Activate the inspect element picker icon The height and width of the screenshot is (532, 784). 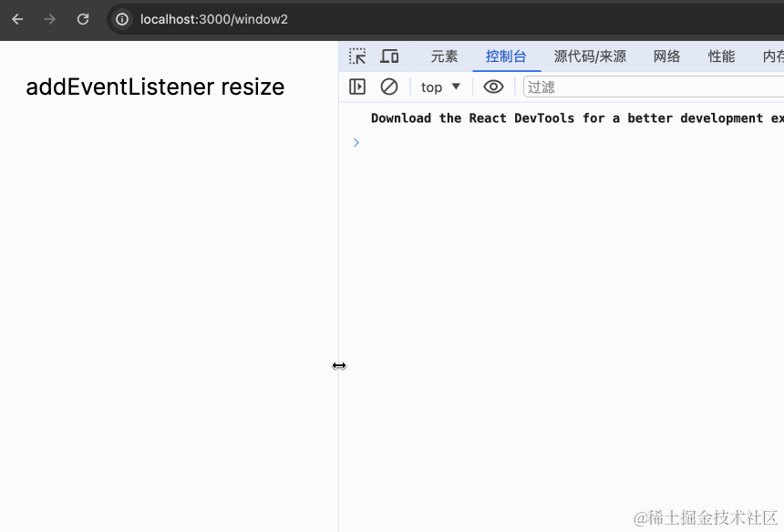357,56
